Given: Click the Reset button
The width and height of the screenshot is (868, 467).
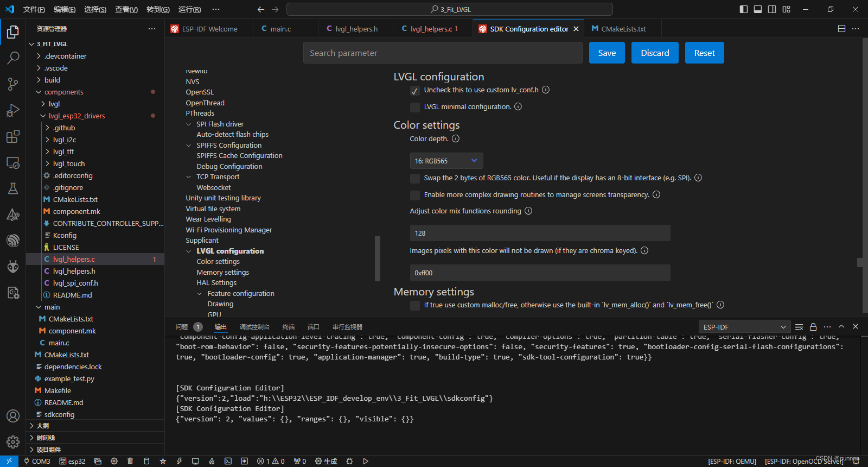Looking at the screenshot, I should coord(705,53).
